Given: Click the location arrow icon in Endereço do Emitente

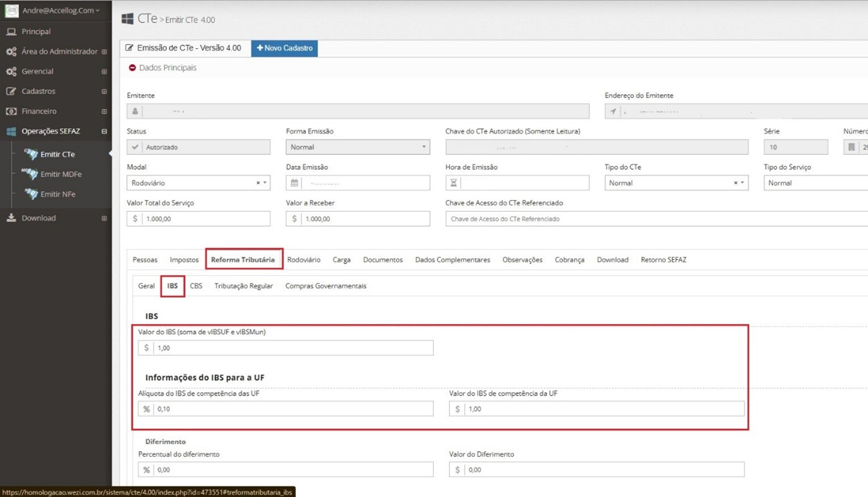Looking at the screenshot, I should (x=613, y=112).
